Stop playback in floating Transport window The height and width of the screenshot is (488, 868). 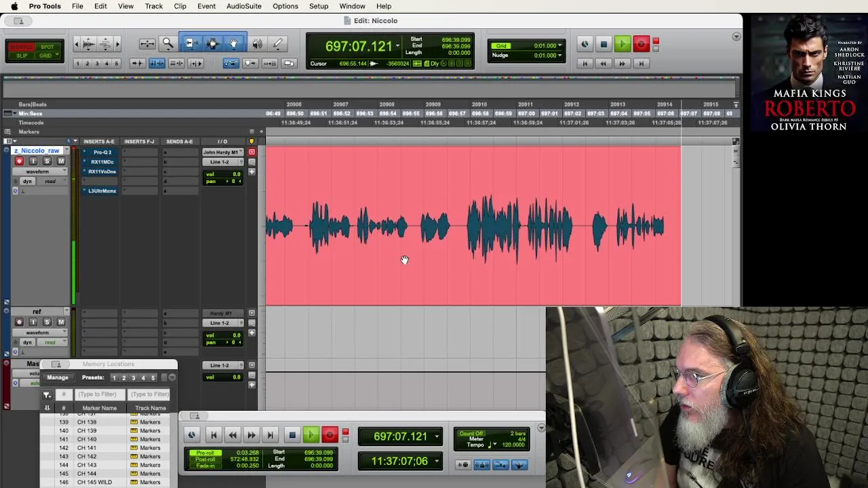(x=292, y=436)
